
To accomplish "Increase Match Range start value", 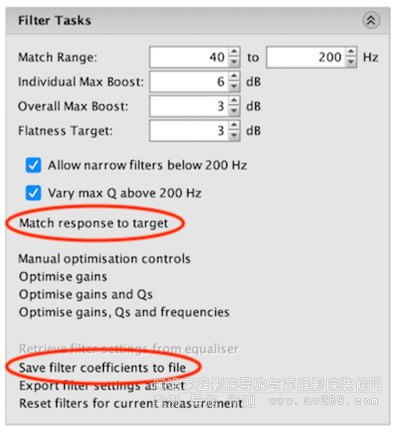I will coord(234,52).
